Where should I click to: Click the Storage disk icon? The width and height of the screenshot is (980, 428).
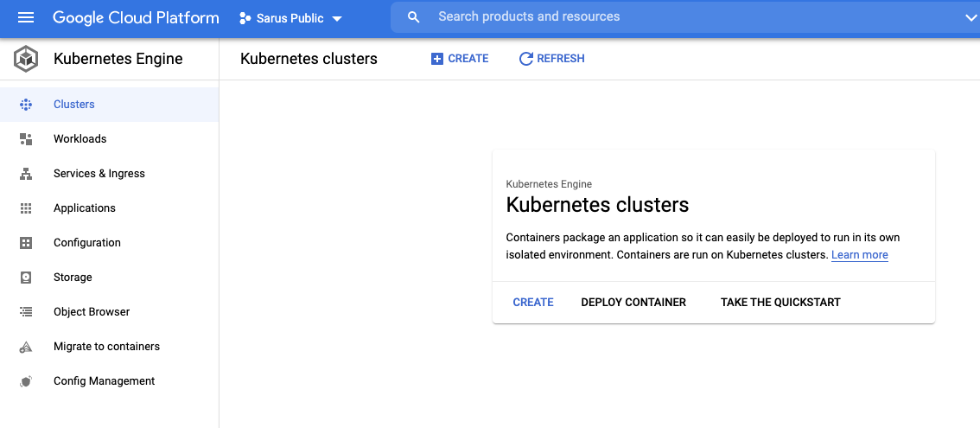pyautogui.click(x=26, y=278)
